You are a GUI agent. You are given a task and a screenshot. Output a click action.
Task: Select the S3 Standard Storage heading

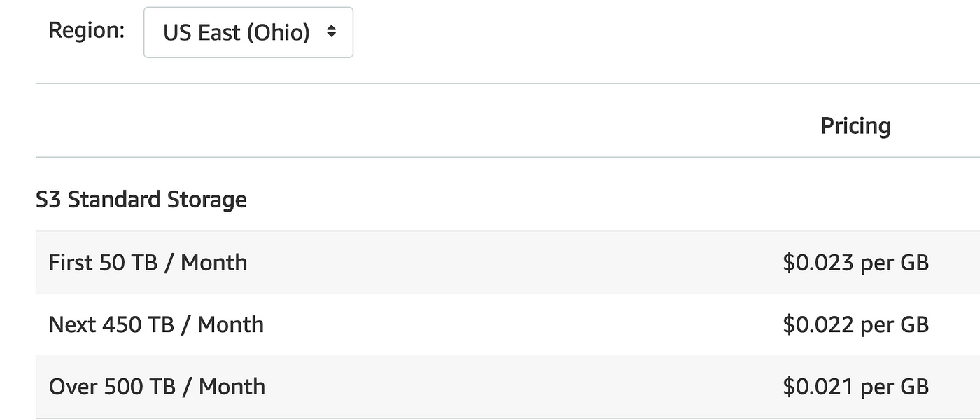[141, 200]
